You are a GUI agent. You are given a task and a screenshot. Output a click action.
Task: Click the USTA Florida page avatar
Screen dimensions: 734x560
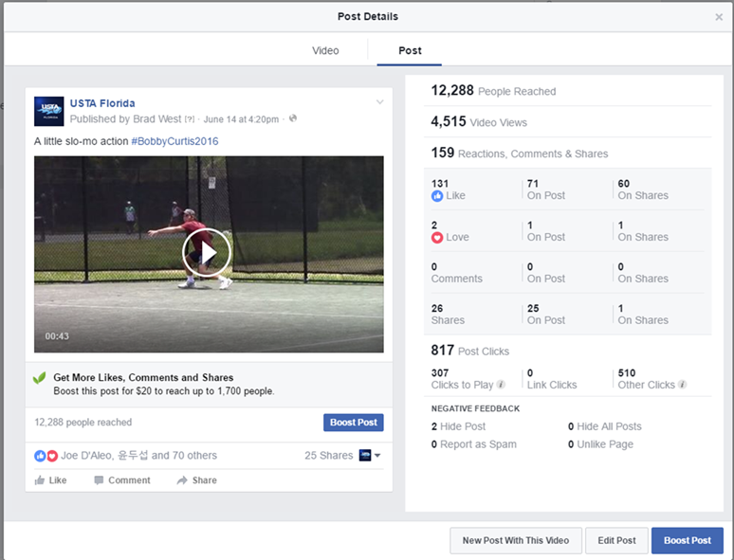coord(48,111)
